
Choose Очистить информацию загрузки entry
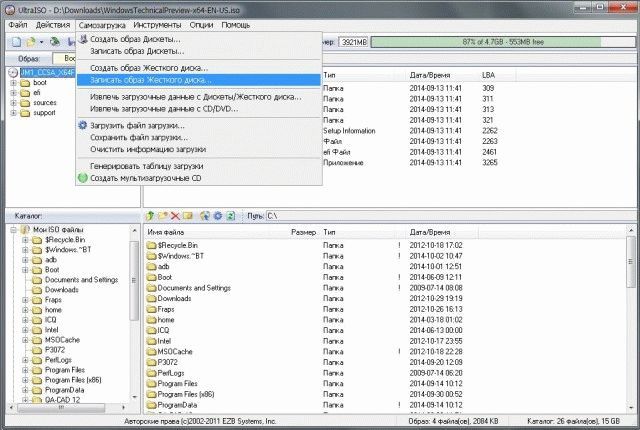tap(199, 149)
